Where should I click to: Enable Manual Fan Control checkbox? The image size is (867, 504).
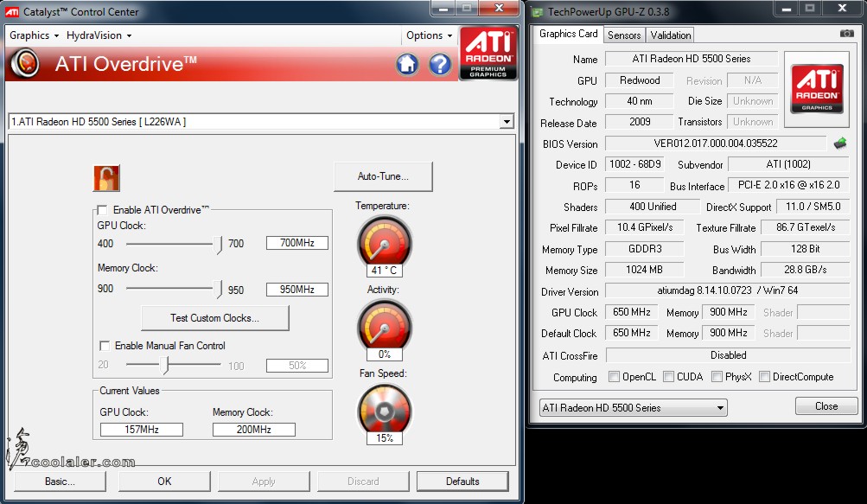pyautogui.click(x=104, y=346)
